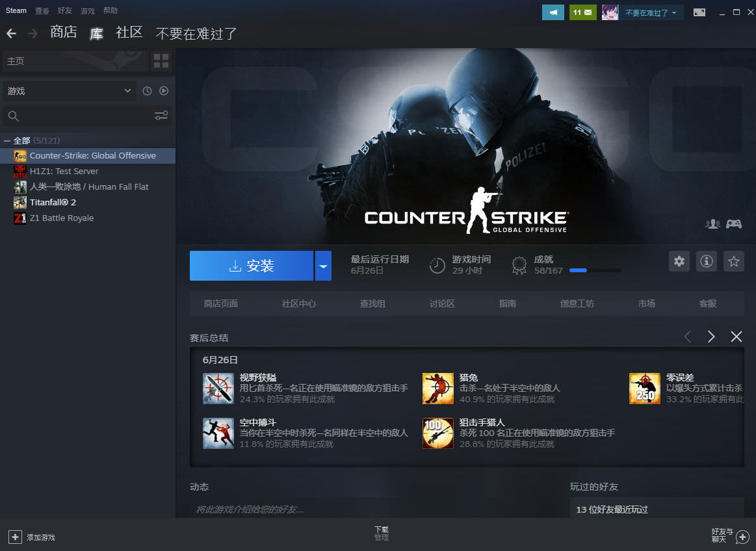This screenshot has height=551, width=756.
Task: Switch library to grid collections view
Action: click(161, 60)
